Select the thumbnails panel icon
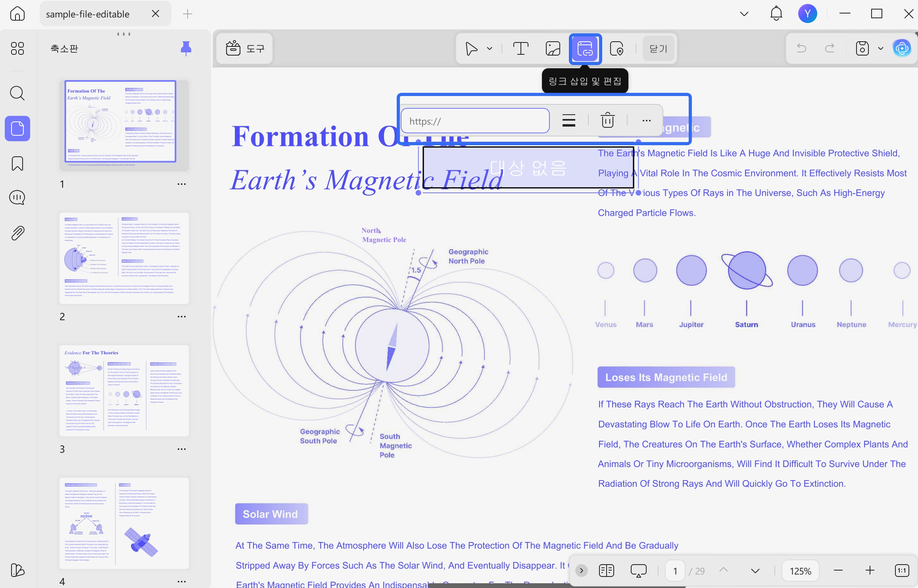 pos(17,129)
